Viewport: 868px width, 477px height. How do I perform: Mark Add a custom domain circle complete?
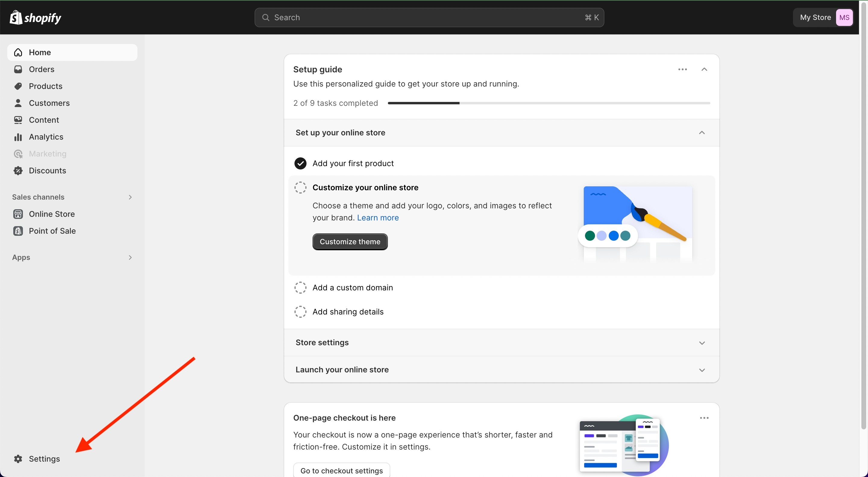point(300,288)
